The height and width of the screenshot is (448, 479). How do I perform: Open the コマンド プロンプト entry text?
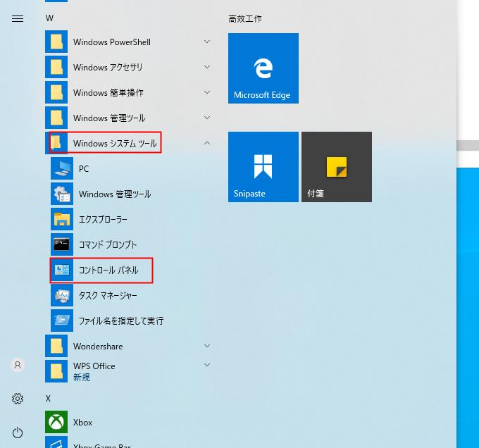(108, 244)
